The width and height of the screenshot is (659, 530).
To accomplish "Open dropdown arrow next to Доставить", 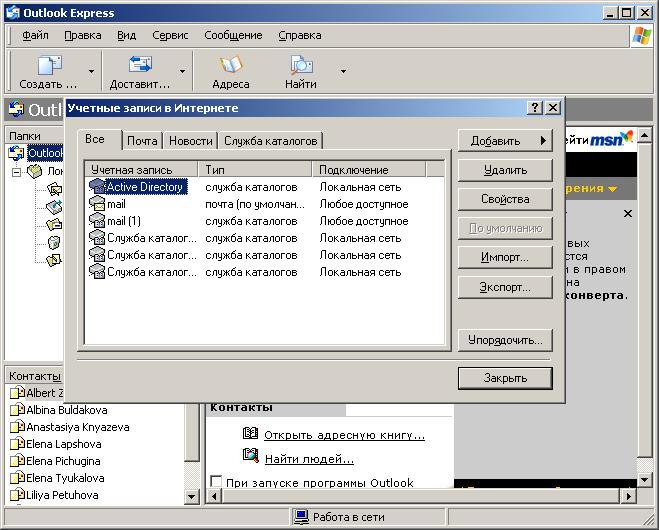I will pyautogui.click(x=182, y=71).
